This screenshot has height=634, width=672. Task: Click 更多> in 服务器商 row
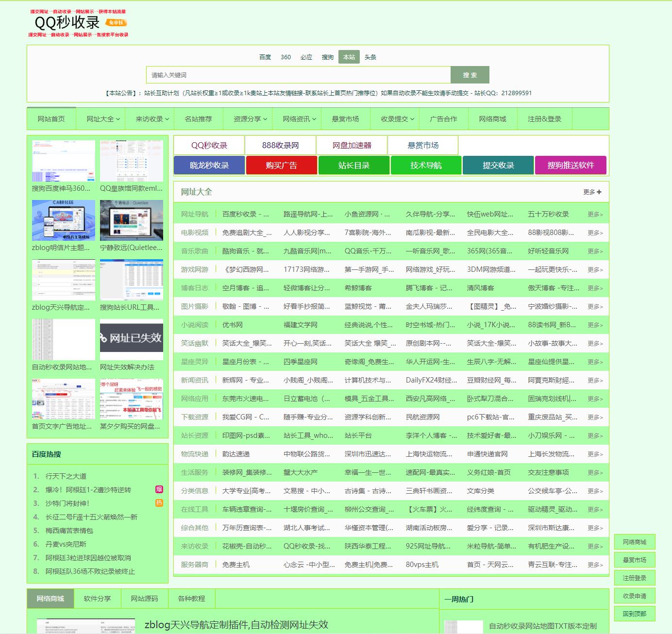point(595,565)
